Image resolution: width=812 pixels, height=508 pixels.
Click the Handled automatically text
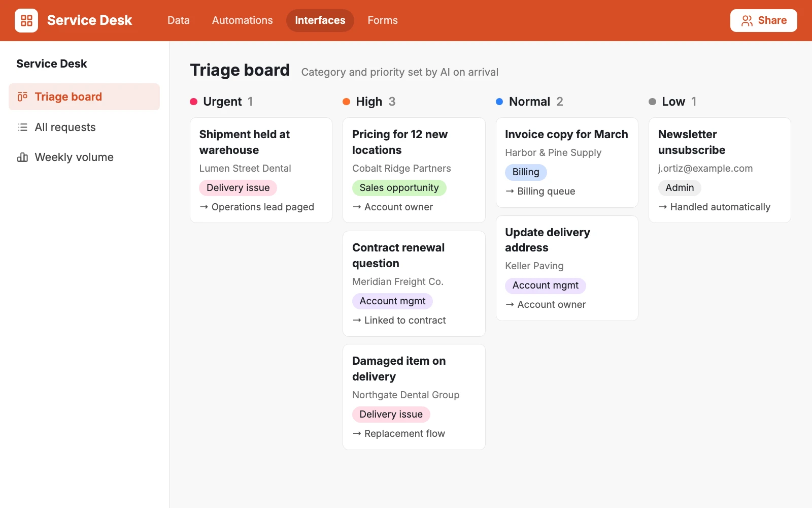[720, 207]
